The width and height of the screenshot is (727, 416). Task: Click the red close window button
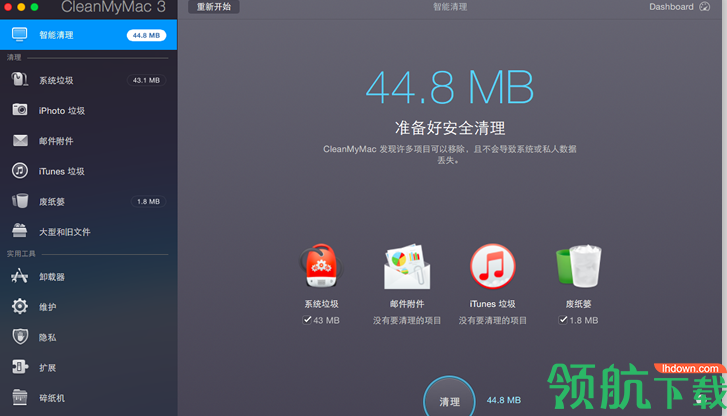pos(8,6)
